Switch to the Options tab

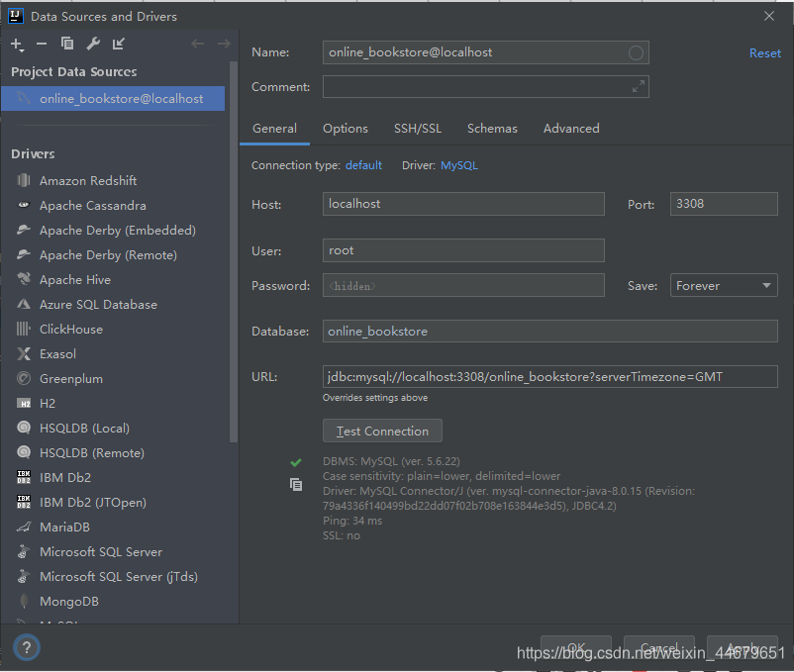click(x=346, y=129)
